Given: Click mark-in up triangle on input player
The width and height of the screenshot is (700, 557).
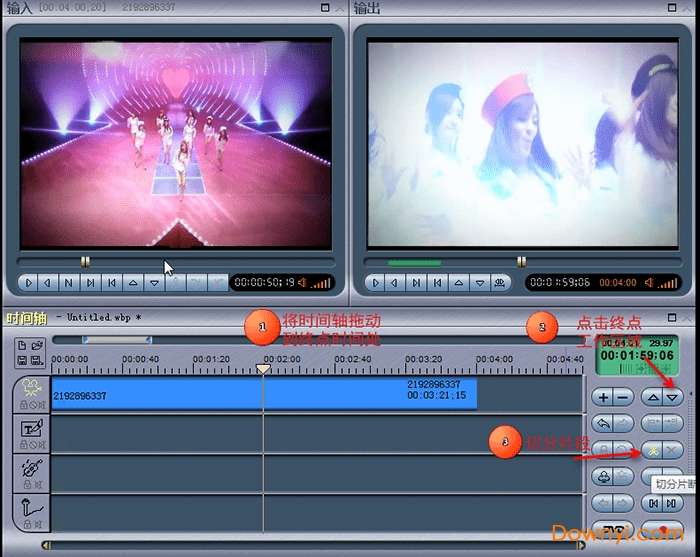Looking at the screenshot, I should tap(134, 283).
